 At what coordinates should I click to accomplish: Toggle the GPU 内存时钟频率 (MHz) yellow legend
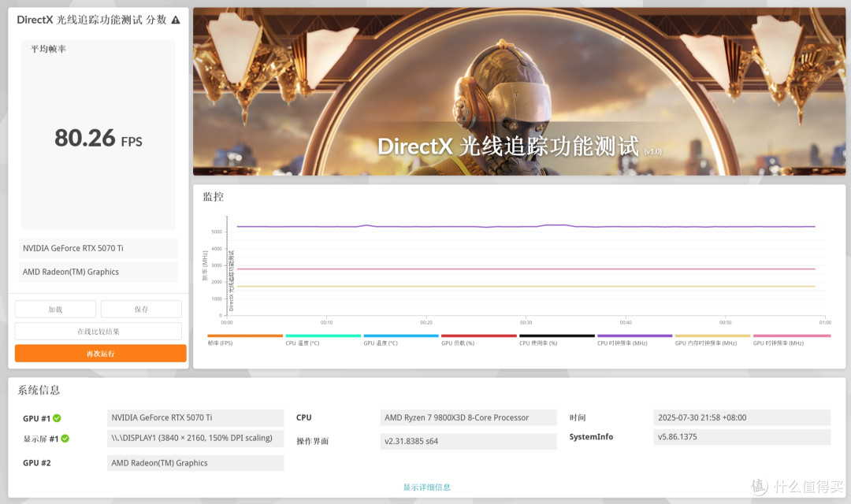(x=712, y=335)
